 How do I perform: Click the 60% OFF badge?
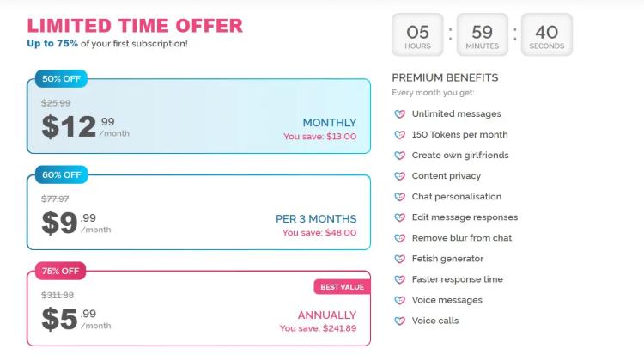pyautogui.click(x=61, y=174)
